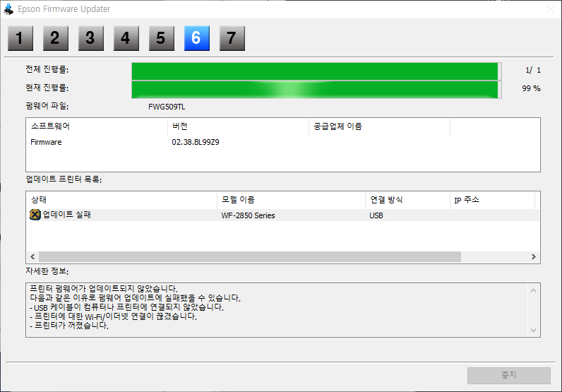
Task: Click firmware file name FWG509TL
Action: coord(167,107)
